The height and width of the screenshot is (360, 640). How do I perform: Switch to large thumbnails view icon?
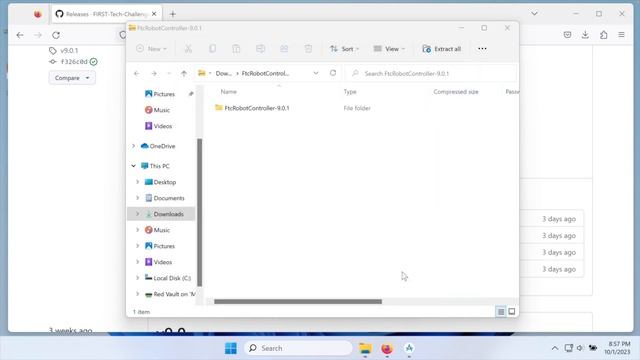[x=511, y=312]
